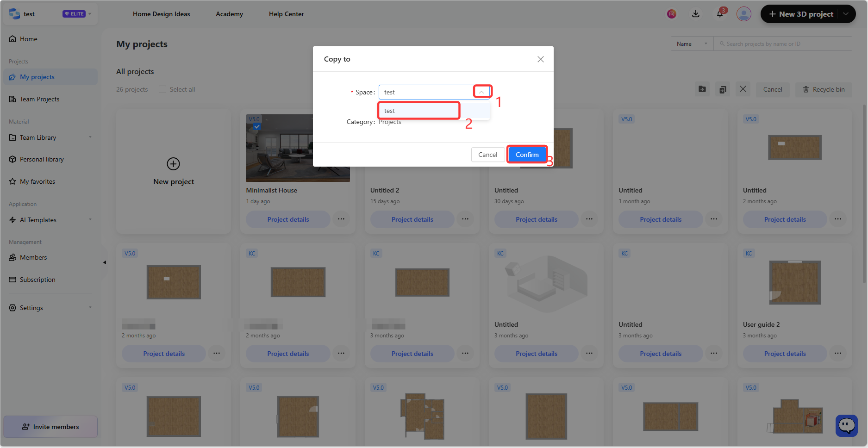The height and width of the screenshot is (448, 868).
Task: Open more options for User guide 2
Action: pyautogui.click(x=838, y=353)
